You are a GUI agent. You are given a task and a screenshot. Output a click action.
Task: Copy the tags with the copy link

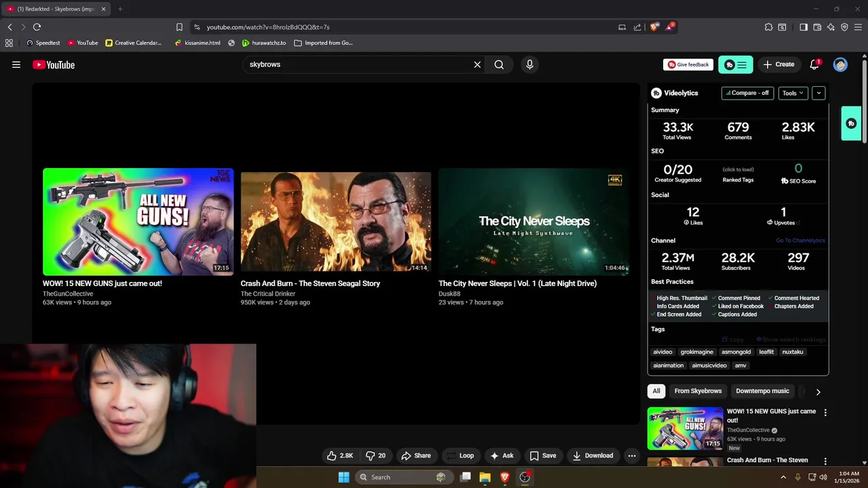733,340
